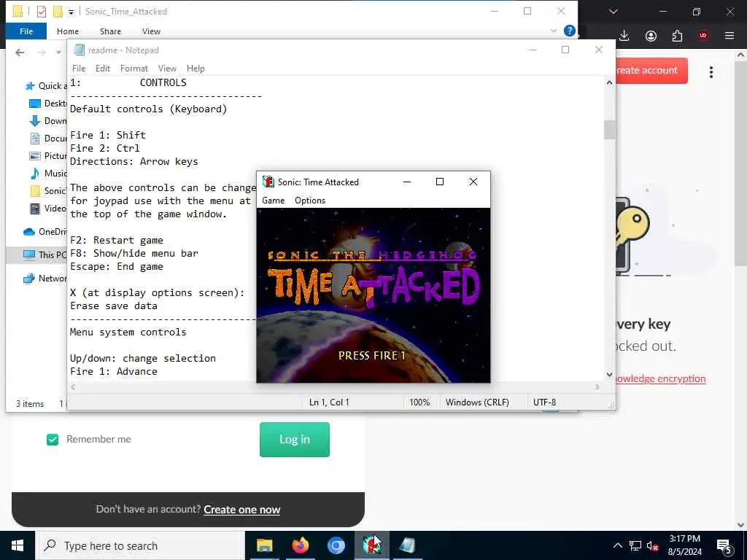
Task: Click the red Create account button
Action: [651, 71]
